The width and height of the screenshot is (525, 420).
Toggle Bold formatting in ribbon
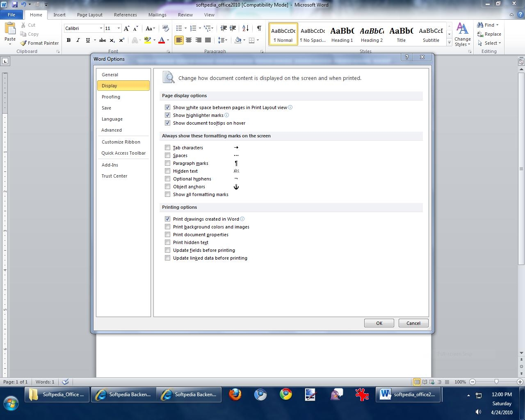coord(68,40)
